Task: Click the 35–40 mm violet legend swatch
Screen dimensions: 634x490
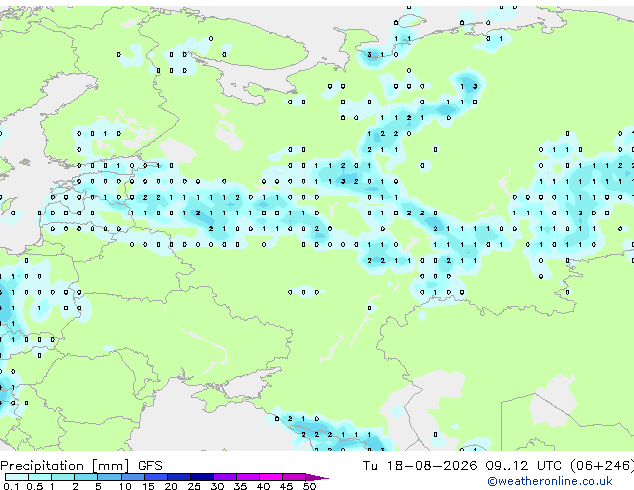Action: point(248,477)
